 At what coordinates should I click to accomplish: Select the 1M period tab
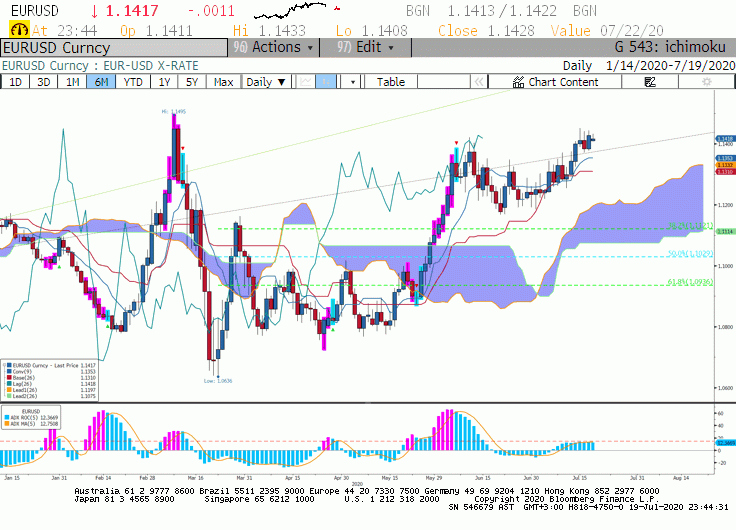tap(72, 82)
